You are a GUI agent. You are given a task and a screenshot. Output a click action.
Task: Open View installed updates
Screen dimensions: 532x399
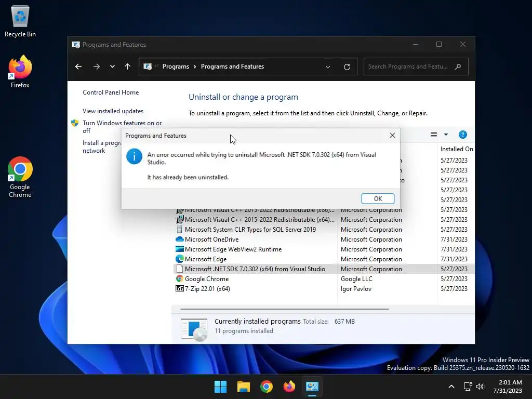[113, 111]
